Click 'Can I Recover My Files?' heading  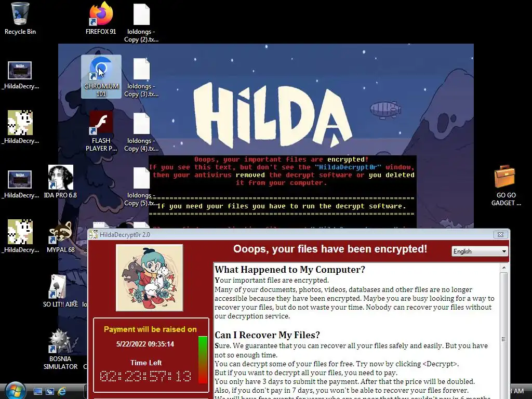(x=267, y=335)
